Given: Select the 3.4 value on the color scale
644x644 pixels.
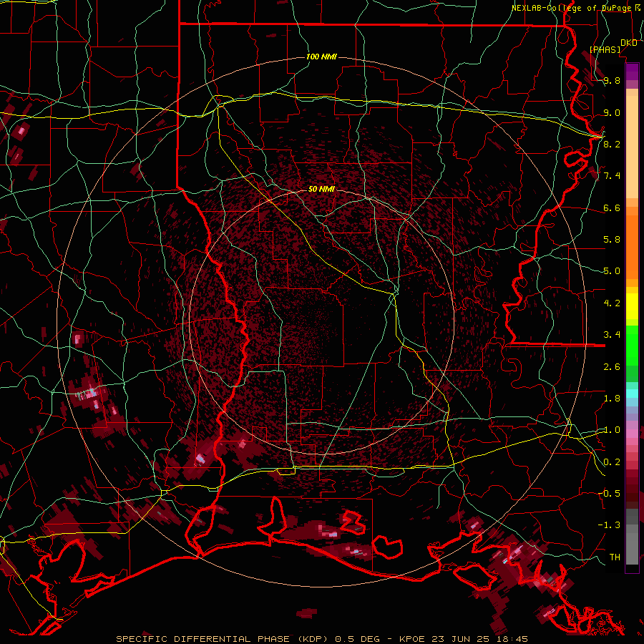Looking at the screenshot, I should pyautogui.click(x=612, y=335).
